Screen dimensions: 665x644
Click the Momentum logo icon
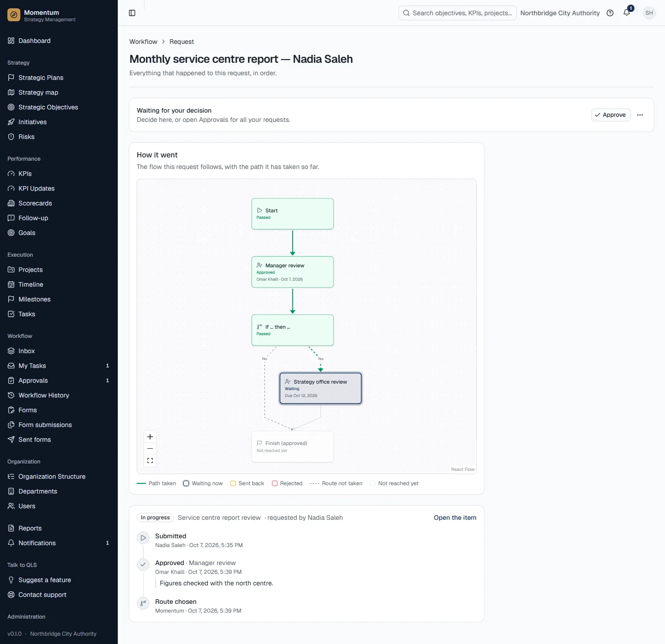tap(14, 15)
